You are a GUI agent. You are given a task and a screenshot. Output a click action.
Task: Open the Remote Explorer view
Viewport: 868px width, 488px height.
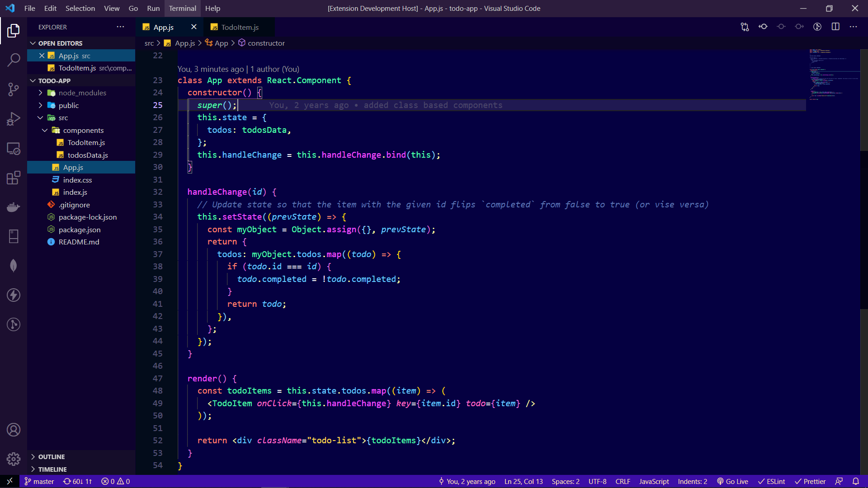point(14,148)
